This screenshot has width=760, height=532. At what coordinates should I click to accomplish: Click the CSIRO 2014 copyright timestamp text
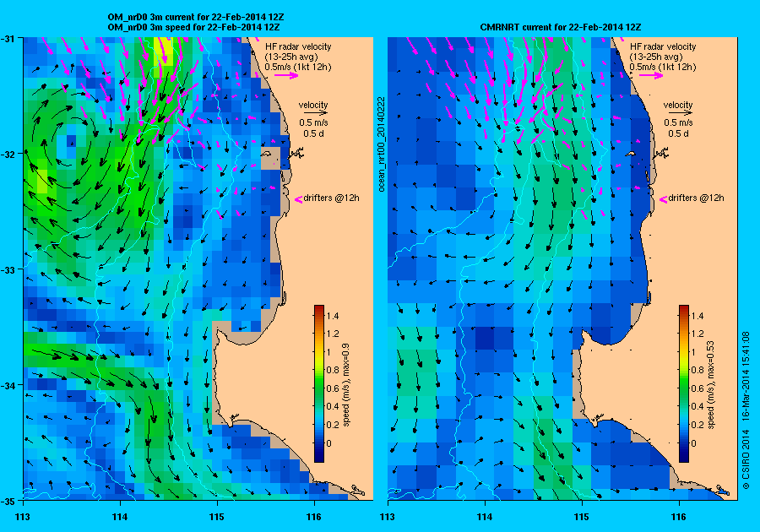click(746, 410)
